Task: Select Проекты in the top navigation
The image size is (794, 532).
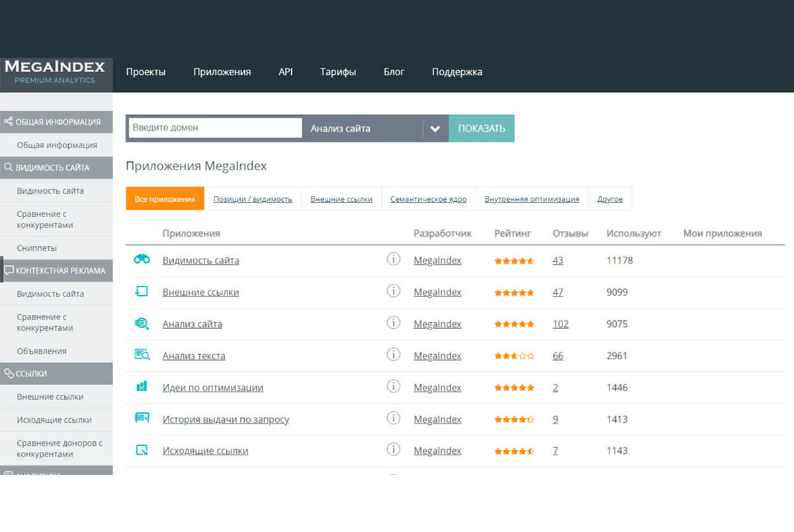Action: [x=146, y=71]
